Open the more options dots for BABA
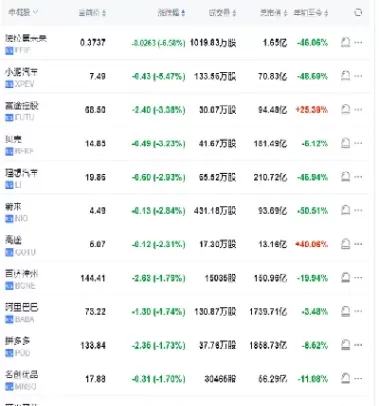 tap(358, 311)
